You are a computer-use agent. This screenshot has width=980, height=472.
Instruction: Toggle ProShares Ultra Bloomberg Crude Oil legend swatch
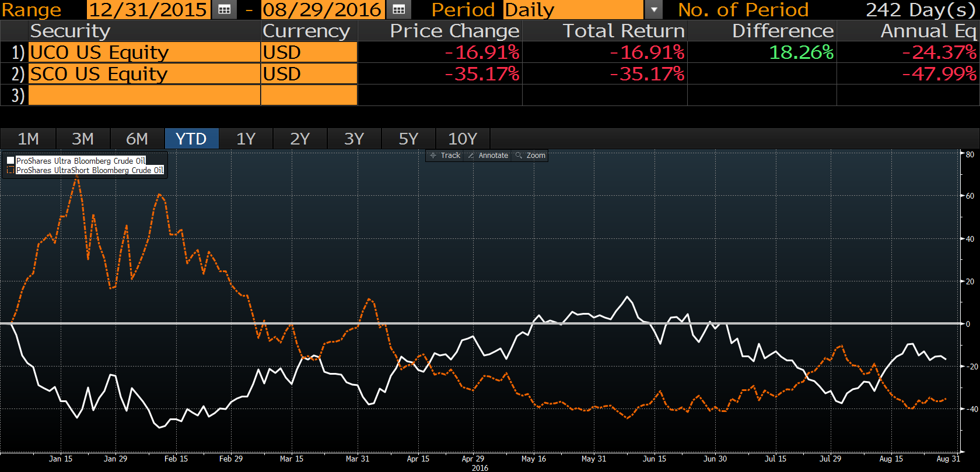10,161
